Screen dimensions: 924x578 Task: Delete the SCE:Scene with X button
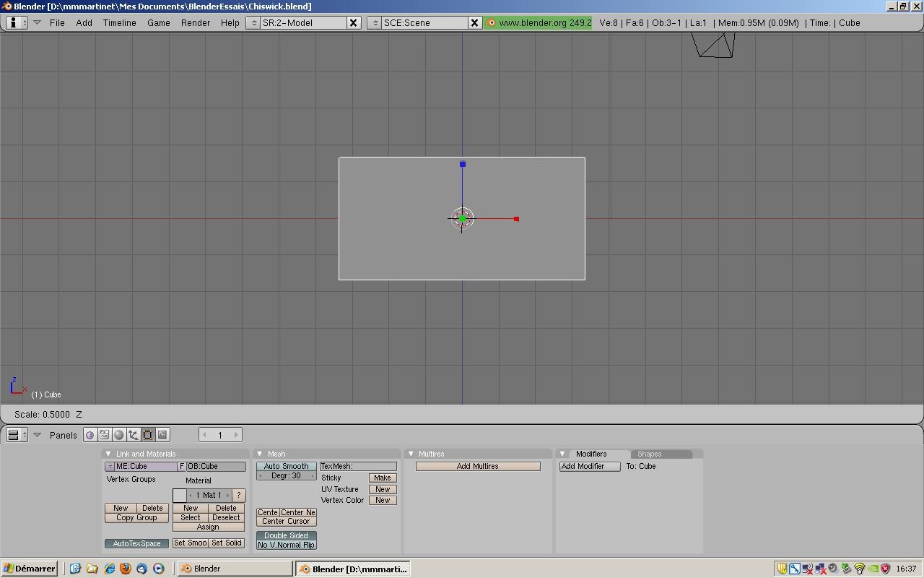(474, 22)
